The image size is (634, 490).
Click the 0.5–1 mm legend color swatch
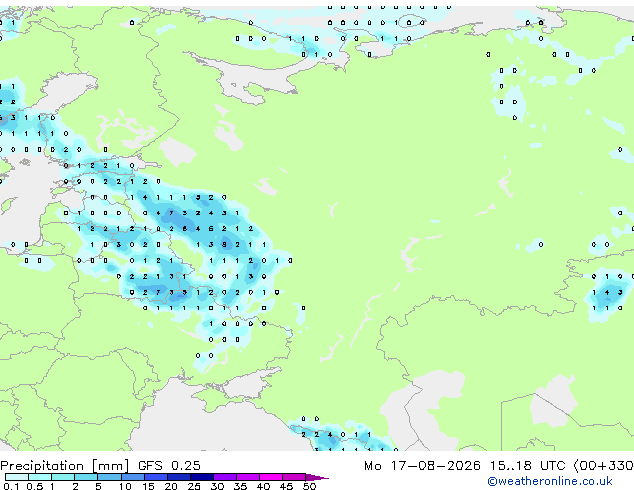[x=40, y=477]
